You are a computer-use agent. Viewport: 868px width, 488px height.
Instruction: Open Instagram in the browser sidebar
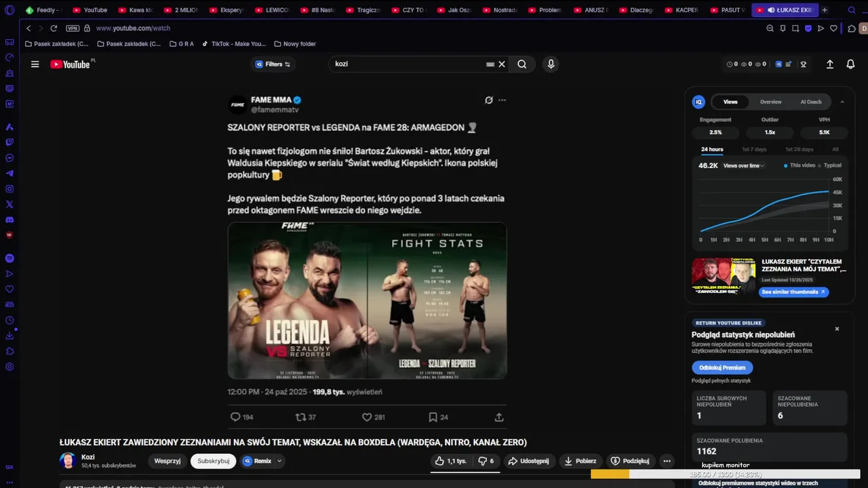(9, 189)
